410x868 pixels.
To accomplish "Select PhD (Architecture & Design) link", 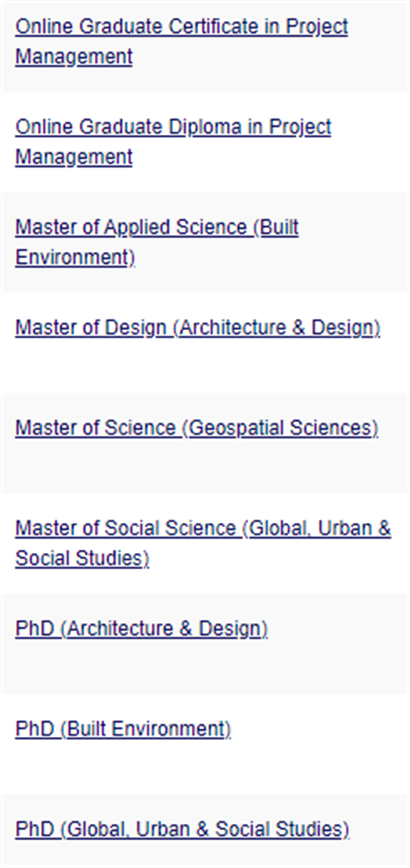I will pyautogui.click(x=142, y=629).
